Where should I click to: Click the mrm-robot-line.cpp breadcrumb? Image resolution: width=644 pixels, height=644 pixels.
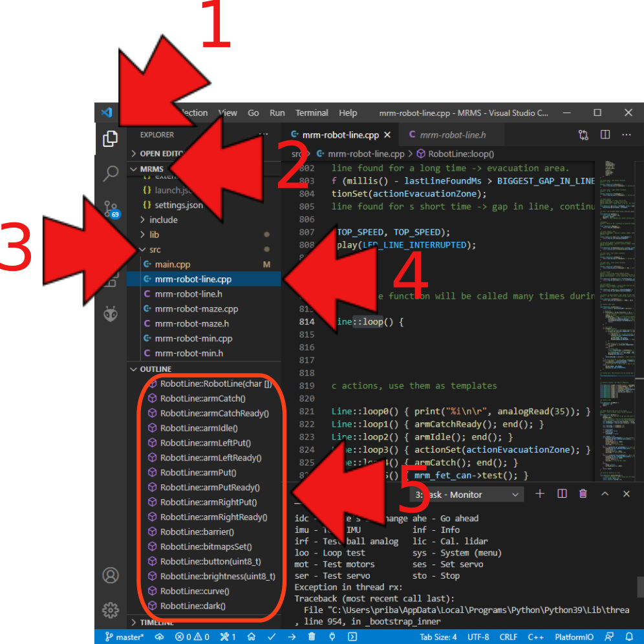pyautogui.click(x=360, y=154)
